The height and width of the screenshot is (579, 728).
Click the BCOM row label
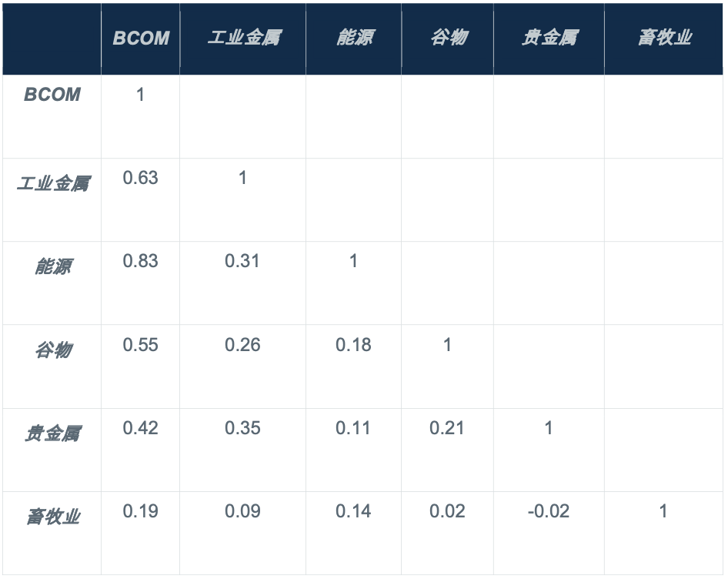tap(52, 95)
